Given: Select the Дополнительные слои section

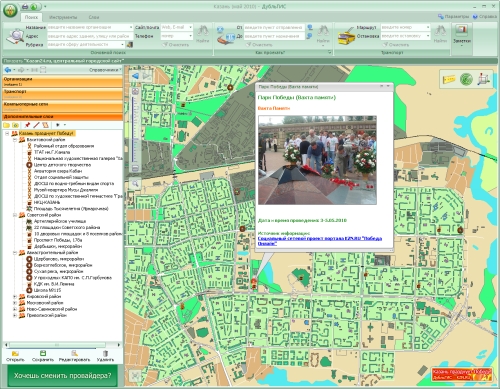Looking at the screenshot, I should (62, 117).
